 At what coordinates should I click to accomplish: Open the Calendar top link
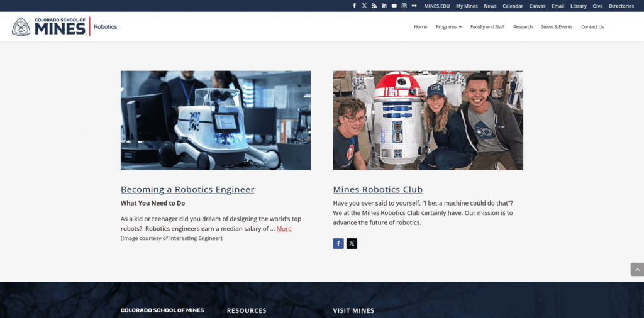click(513, 6)
